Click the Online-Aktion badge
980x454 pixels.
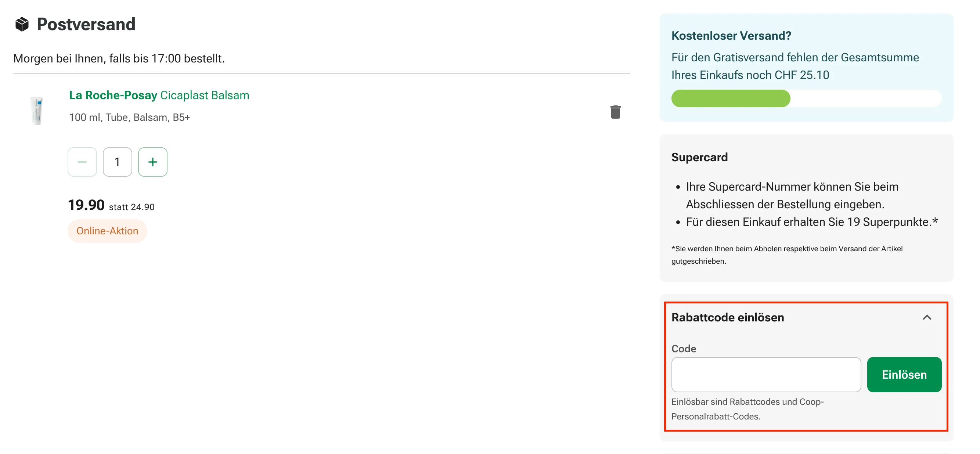[x=107, y=231]
